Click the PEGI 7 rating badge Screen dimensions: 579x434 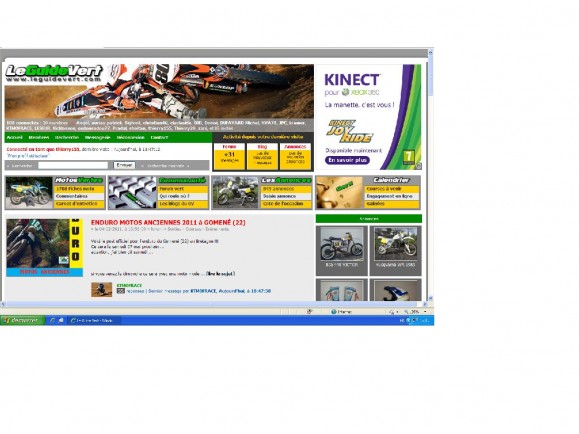tap(408, 157)
